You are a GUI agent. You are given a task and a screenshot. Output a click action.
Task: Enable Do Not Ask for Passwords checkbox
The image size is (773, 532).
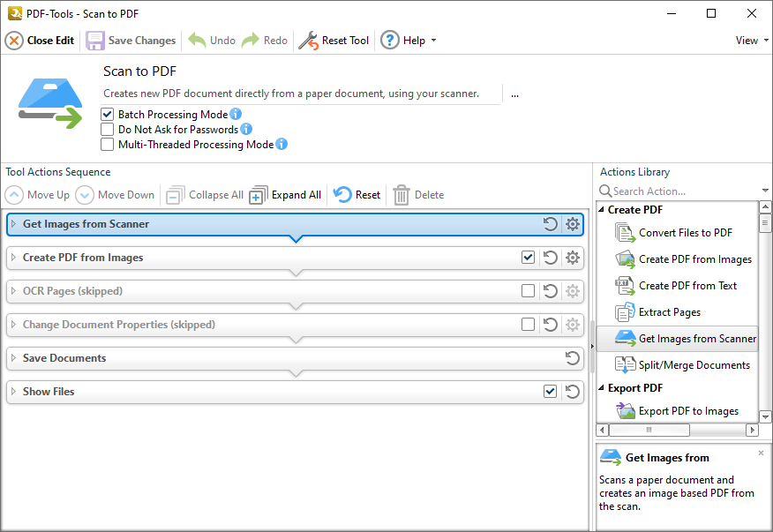click(x=107, y=129)
